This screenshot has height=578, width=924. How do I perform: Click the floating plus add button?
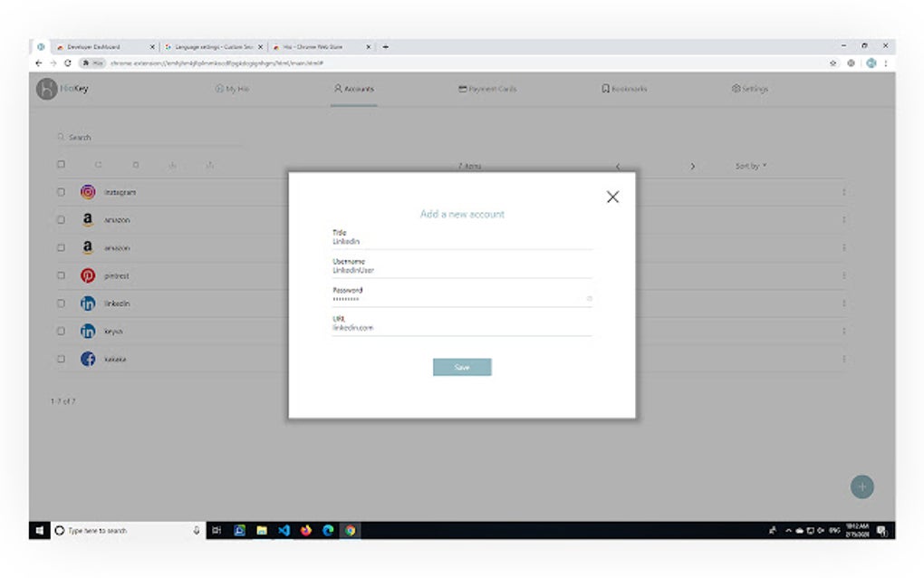pos(861,486)
